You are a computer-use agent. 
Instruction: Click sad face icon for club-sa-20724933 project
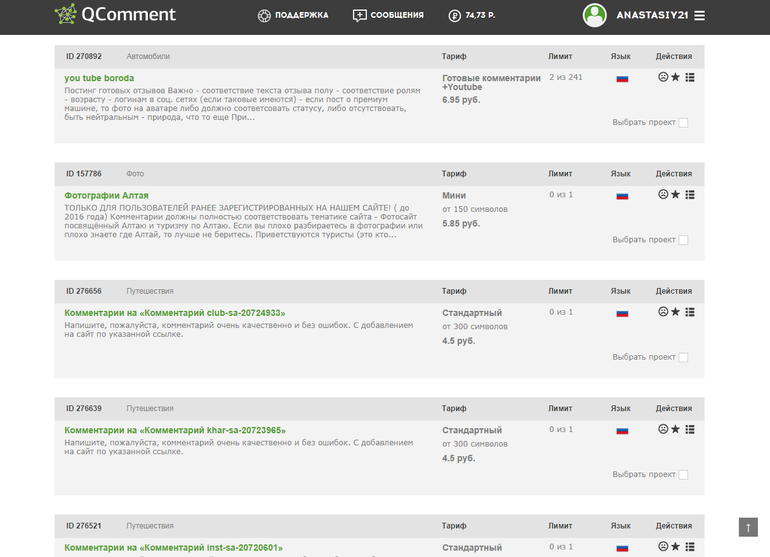[662, 312]
